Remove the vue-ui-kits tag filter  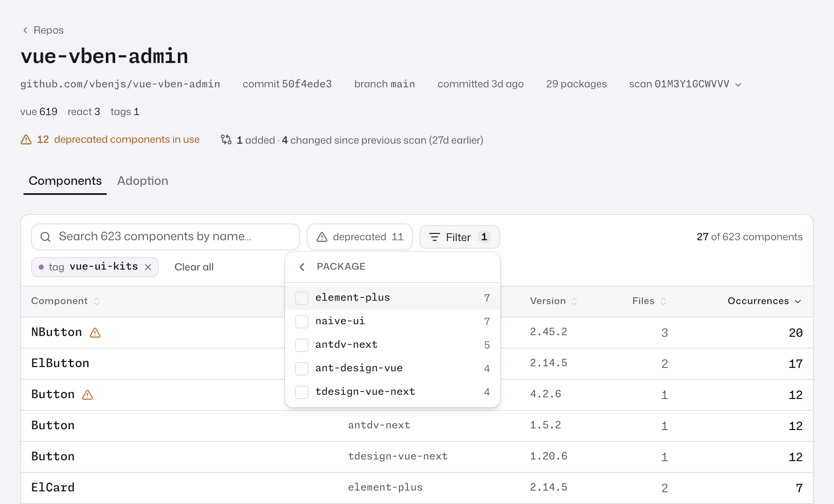[x=148, y=267]
